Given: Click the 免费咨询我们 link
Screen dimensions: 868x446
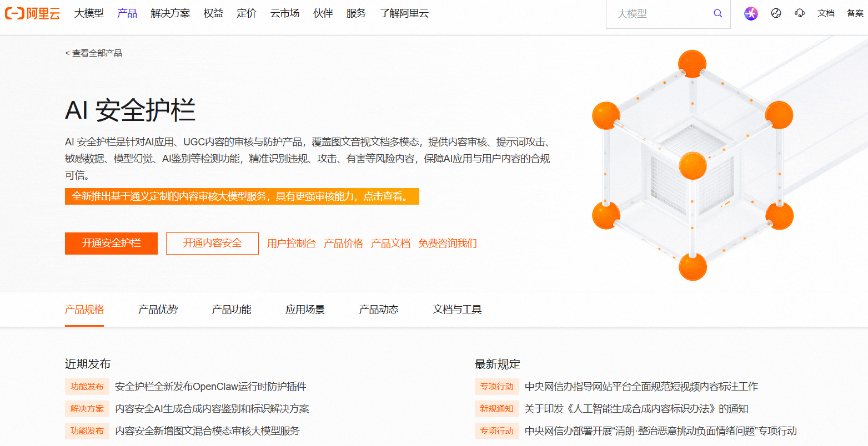Looking at the screenshot, I should pos(448,244).
